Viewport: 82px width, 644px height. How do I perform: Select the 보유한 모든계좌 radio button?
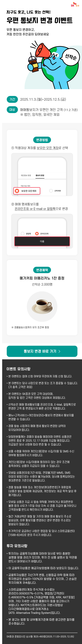click(x=17, y=191)
